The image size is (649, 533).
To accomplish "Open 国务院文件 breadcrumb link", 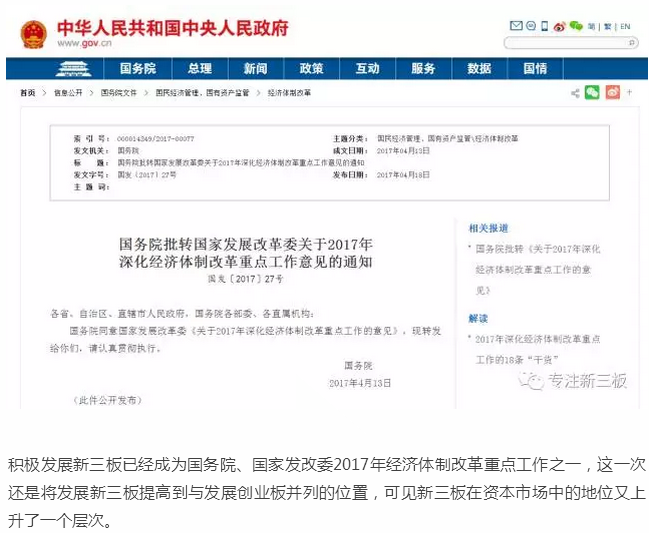I will [119, 93].
